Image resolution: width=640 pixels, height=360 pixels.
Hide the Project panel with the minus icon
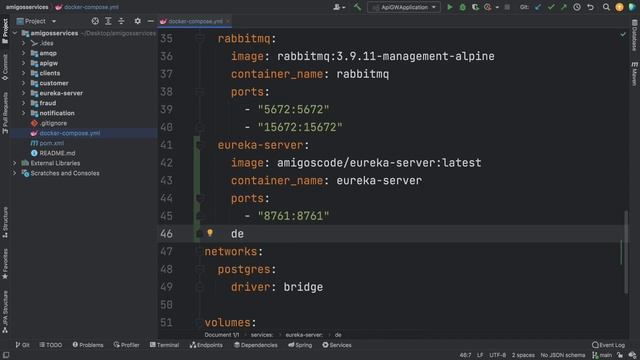tap(150, 21)
